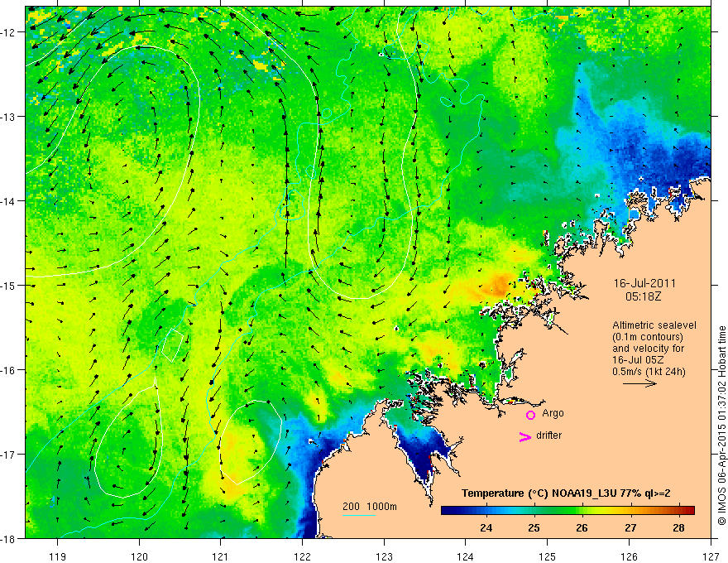Image resolution: width=728 pixels, height=563 pixels.
Task: Click the temperature color bar near 28
Action: click(x=679, y=511)
